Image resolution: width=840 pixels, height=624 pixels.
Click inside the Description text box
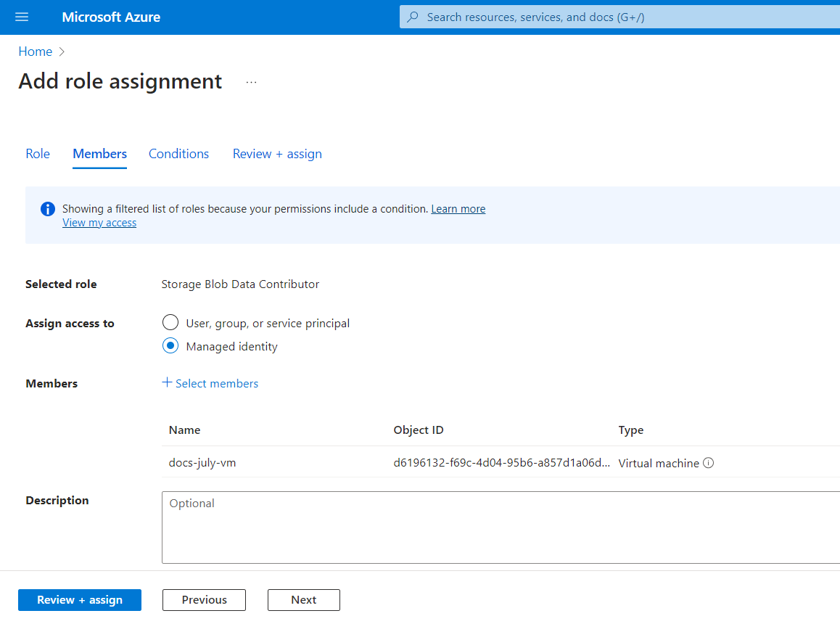click(x=501, y=527)
